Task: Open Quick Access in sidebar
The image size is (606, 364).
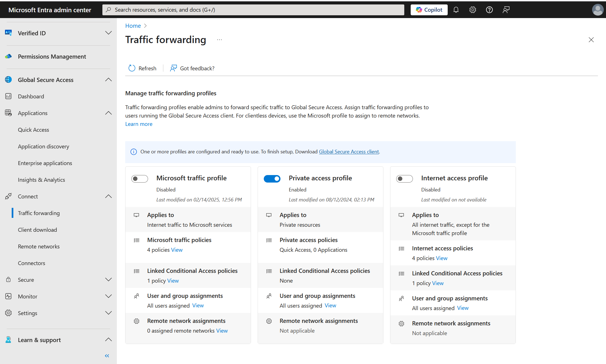Action: 33,130
